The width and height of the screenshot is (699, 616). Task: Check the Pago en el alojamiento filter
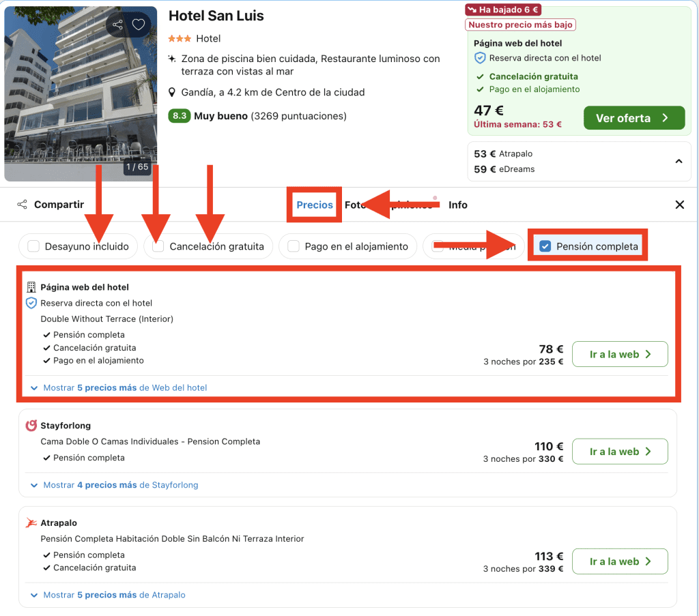(x=294, y=246)
